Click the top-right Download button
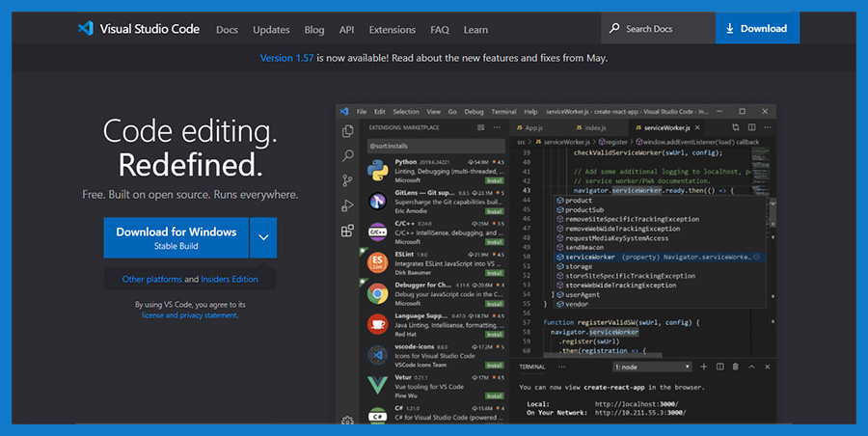 coord(757,28)
